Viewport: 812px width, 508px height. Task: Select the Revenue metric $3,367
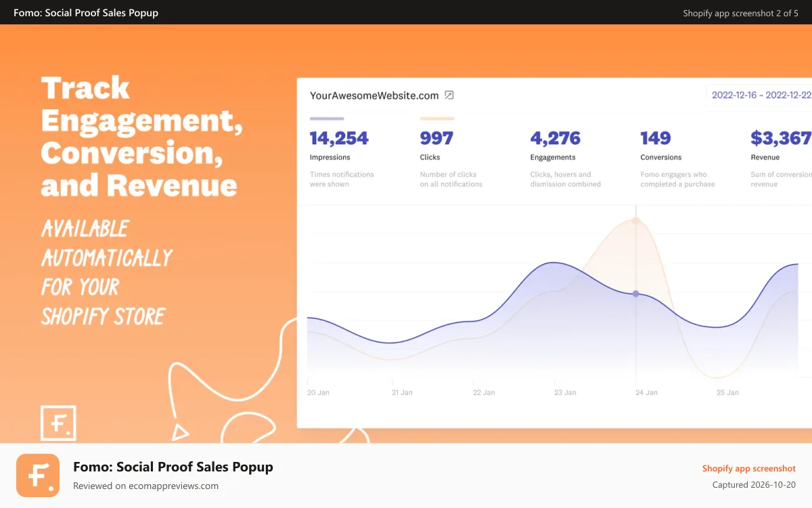[781, 138]
